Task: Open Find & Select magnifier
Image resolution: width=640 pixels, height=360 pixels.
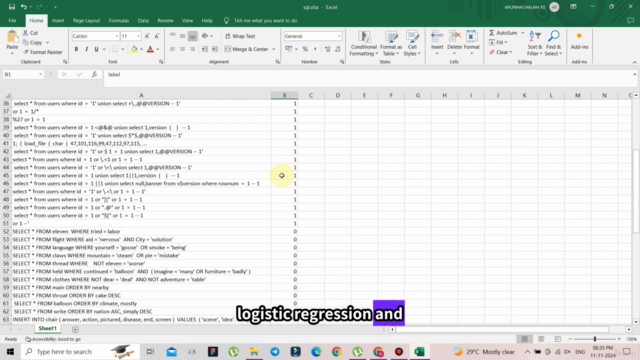Action: point(553,44)
